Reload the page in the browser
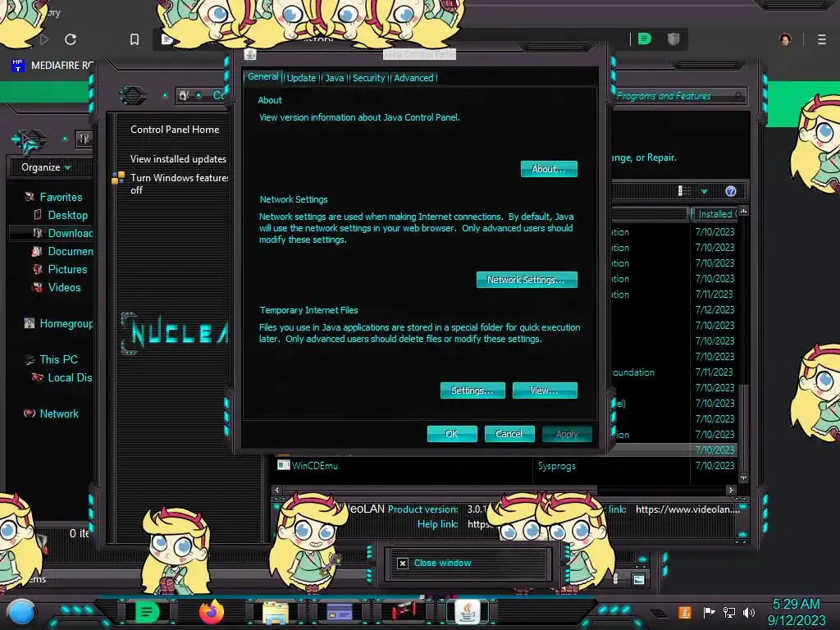The height and width of the screenshot is (630, 840). pos(71,39)
